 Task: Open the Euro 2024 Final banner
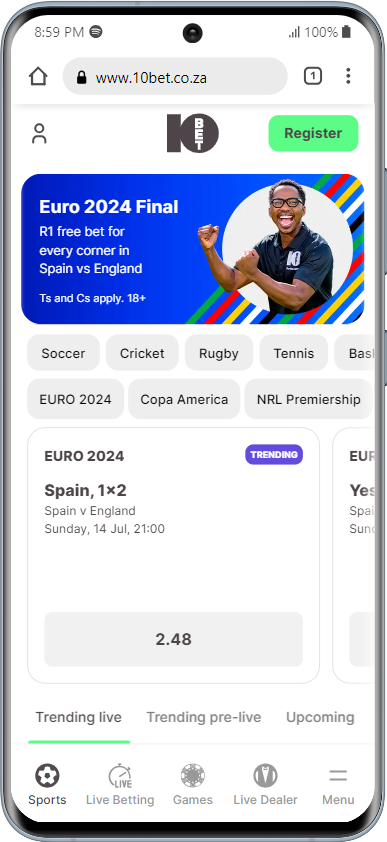click(x=193, y=249)
